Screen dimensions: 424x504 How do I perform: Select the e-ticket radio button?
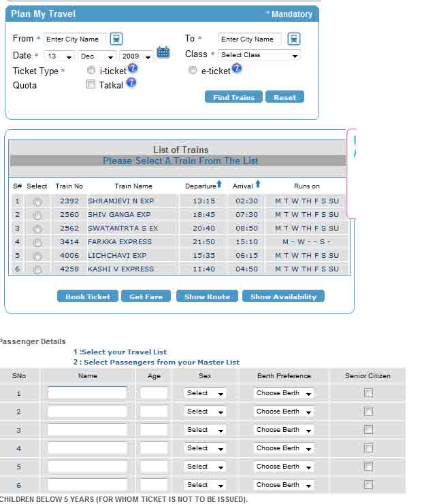coord(193,70)
